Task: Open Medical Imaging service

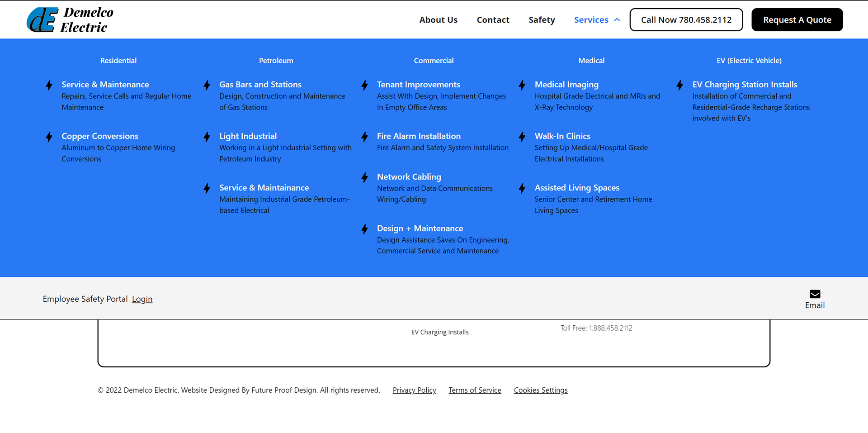Action: tap(566, 85)
